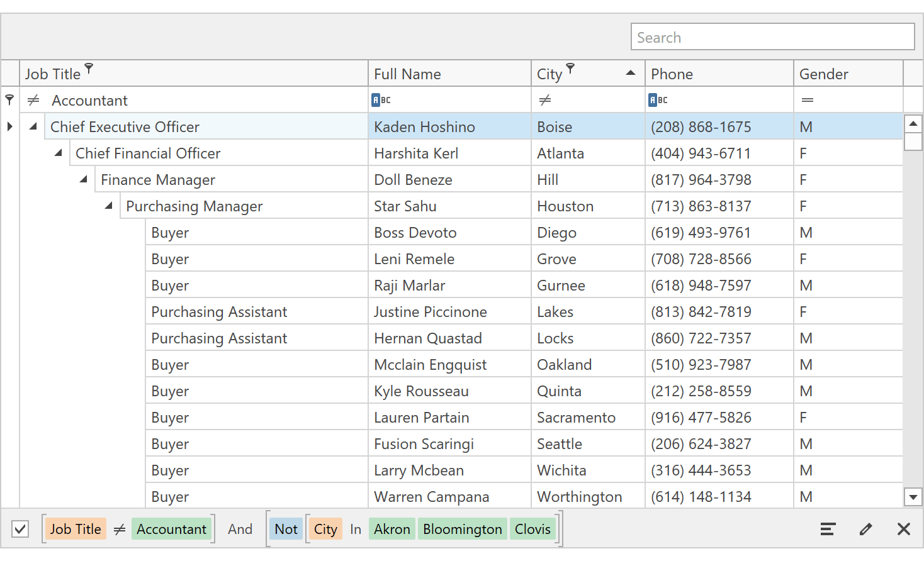Open the City column filter funnel
Viewport: 924px width, 561px height.
tap(570, 68)
